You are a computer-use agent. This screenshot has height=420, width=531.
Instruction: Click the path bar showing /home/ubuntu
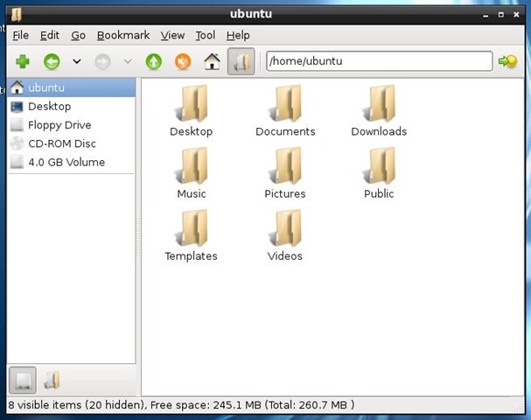coord(380,61)
